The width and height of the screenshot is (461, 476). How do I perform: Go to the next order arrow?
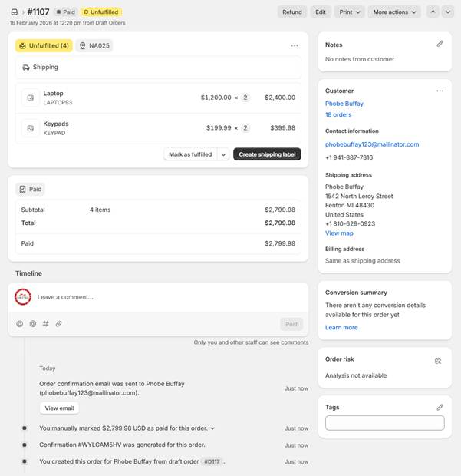pyautogui.click(x=447, y=12)
